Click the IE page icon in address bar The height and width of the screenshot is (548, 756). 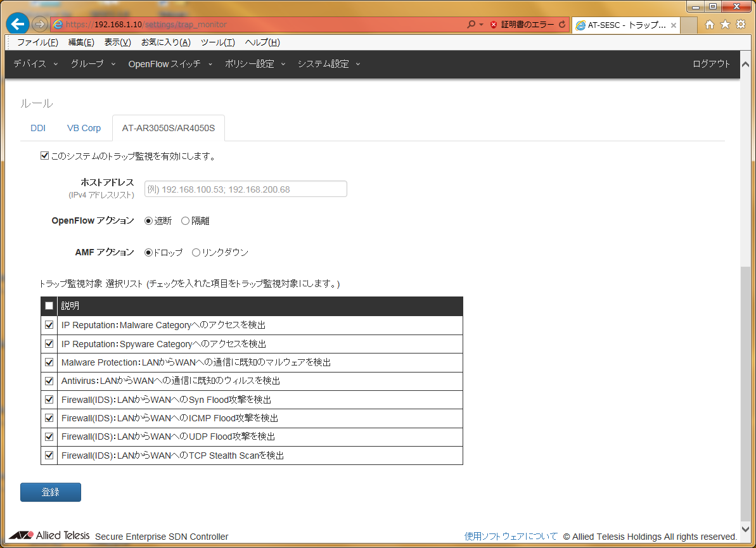58,24
